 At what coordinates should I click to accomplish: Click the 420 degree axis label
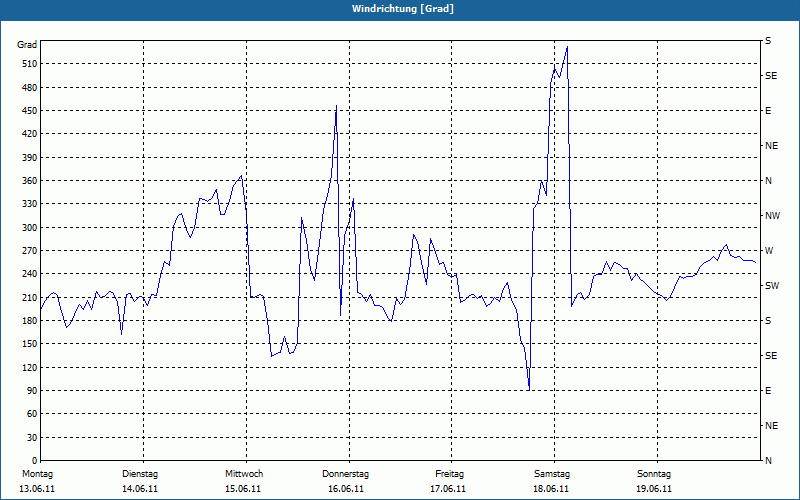click(29, 134)
